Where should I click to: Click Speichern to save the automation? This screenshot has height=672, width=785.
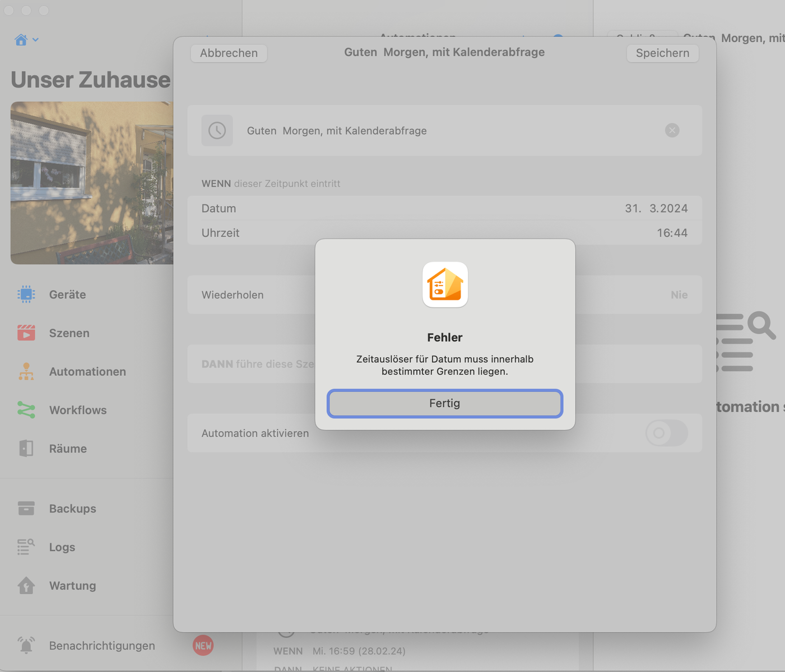(662, 53)
